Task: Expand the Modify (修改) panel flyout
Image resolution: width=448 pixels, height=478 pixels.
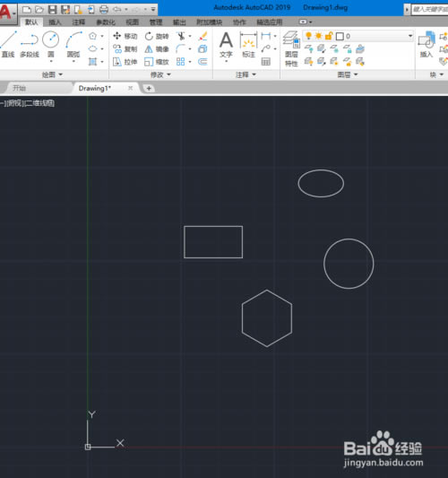Action: pyautogui.click(x=160, y=74)
